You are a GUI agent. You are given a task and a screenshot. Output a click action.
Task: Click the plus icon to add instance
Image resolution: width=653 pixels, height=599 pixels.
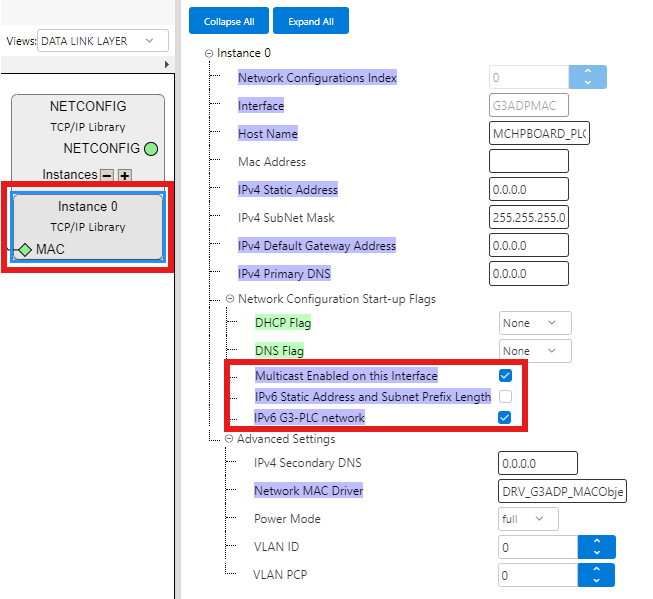click(x=125, y=175)
